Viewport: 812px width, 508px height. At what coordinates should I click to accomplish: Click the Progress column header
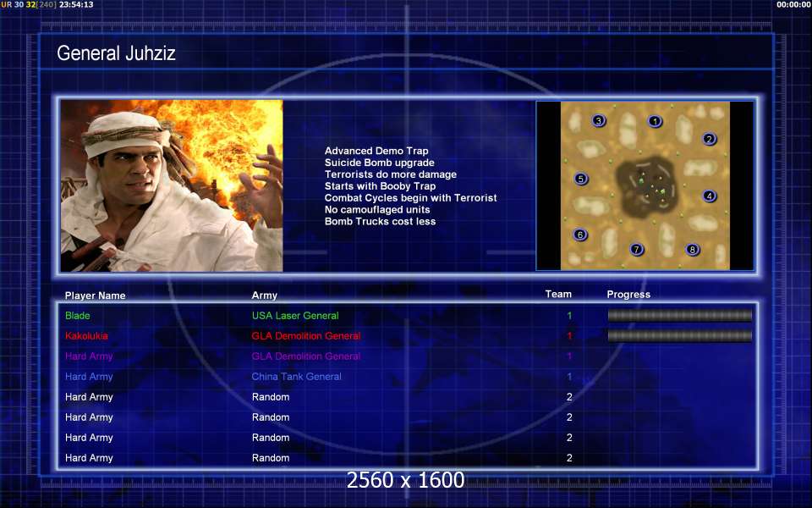(x=628, y=295)
